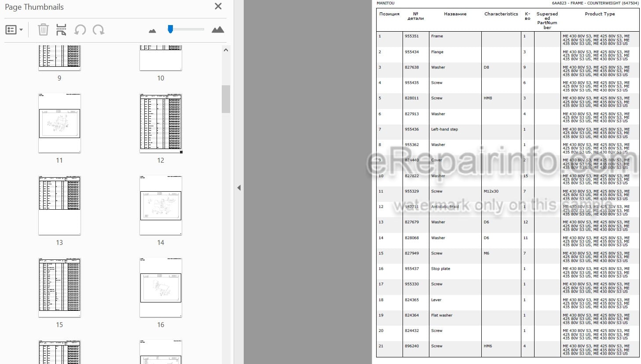Click part number 955437

click(x=412, y=269)
